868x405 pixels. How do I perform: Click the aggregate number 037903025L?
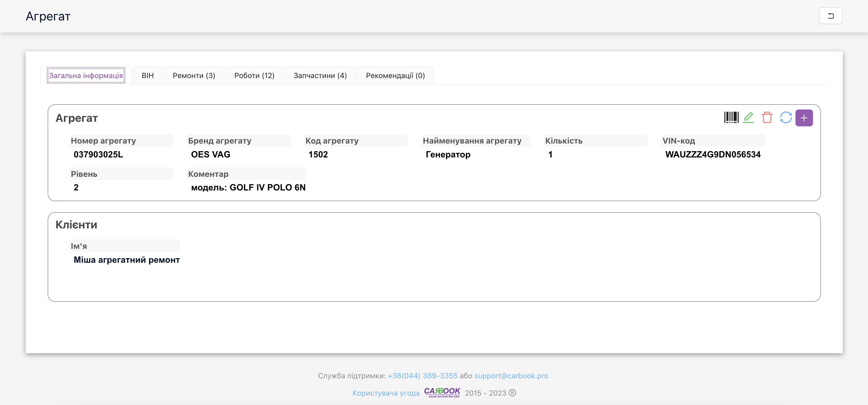pos(98,154)
